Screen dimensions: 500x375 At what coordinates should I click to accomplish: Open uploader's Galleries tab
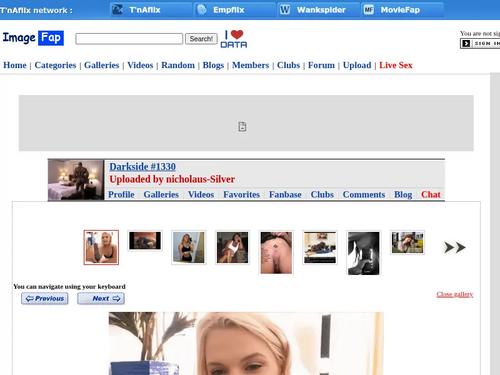(x=161, y=194)
